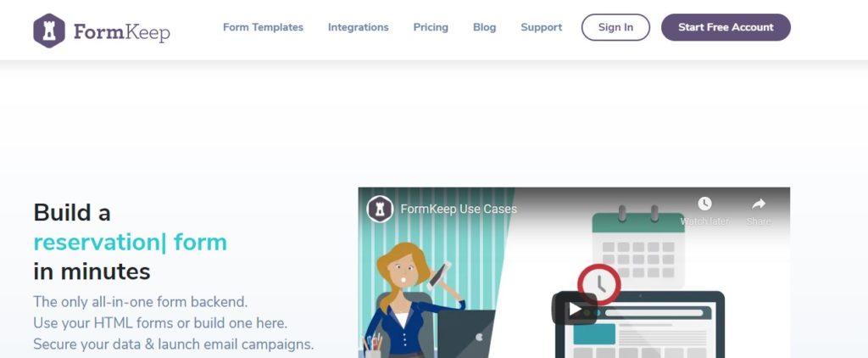Open the Form Templates menu item
Viewport: 868px width, 358px height.
pos(263,27)
